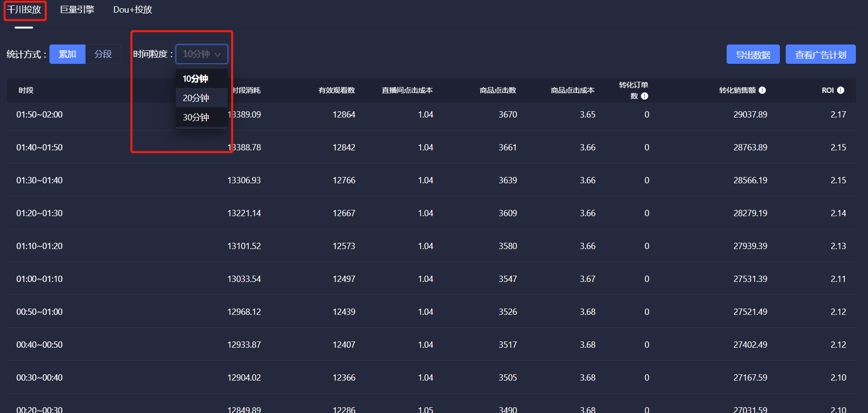
Task: Switch to 千川投放 tab
Action: click(24, 10)
